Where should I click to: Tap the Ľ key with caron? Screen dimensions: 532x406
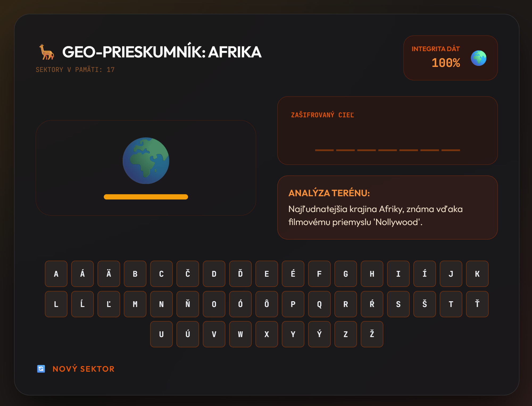coord(109,304)
